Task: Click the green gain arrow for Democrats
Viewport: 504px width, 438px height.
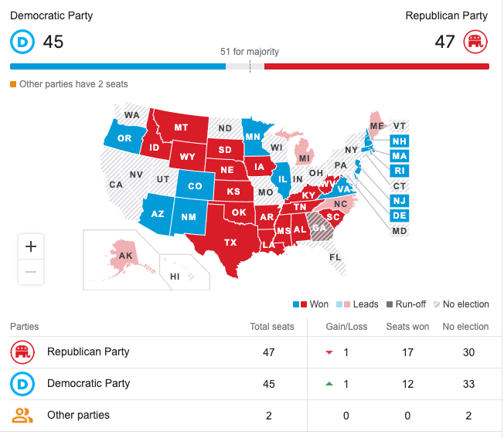Action: click(329, 384)
